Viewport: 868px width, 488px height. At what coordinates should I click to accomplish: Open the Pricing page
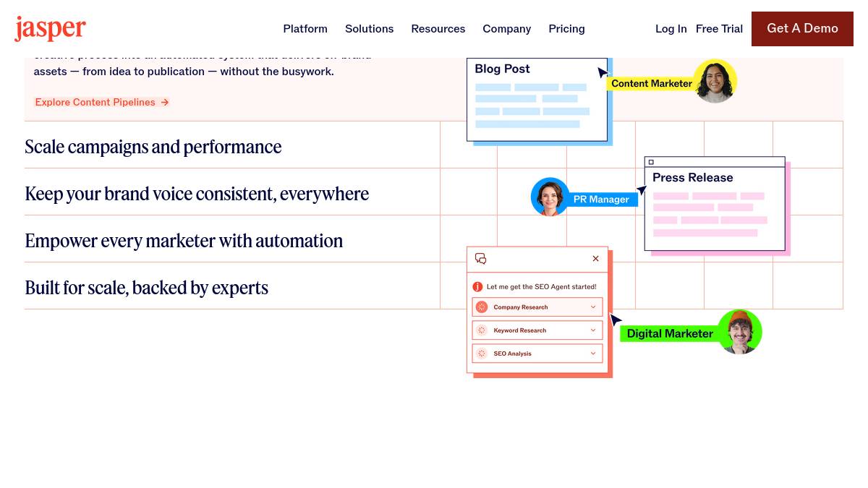pos(566,29)
